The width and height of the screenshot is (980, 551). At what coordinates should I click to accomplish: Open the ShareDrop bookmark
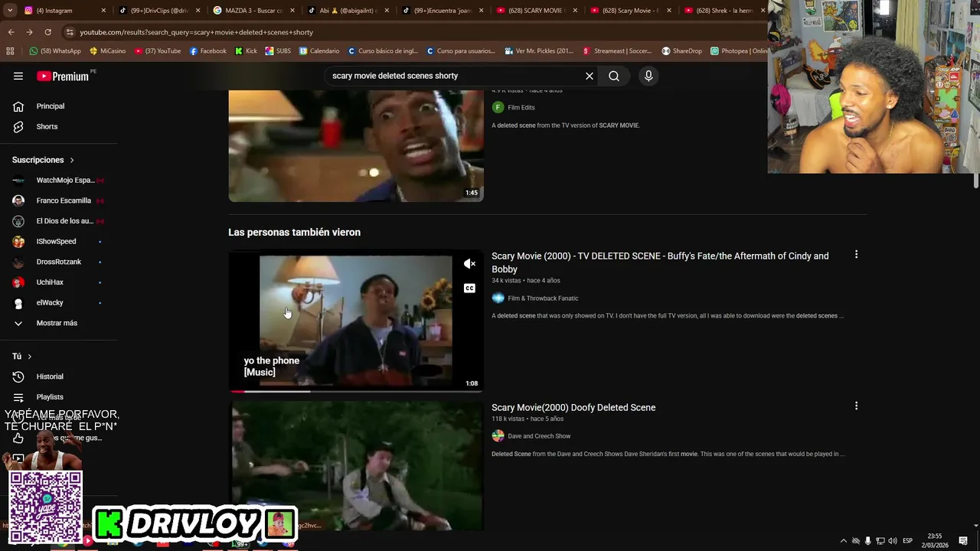click(681, 51)
